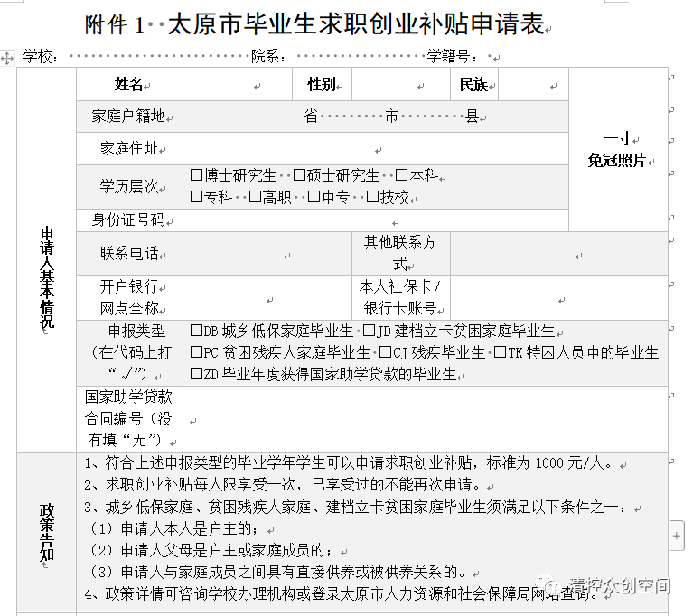This screenshot has width=693, height=616.
Task: Check the DB 城乡低保家庭毕业生 checkbox
Action: [x=196, y=330]
